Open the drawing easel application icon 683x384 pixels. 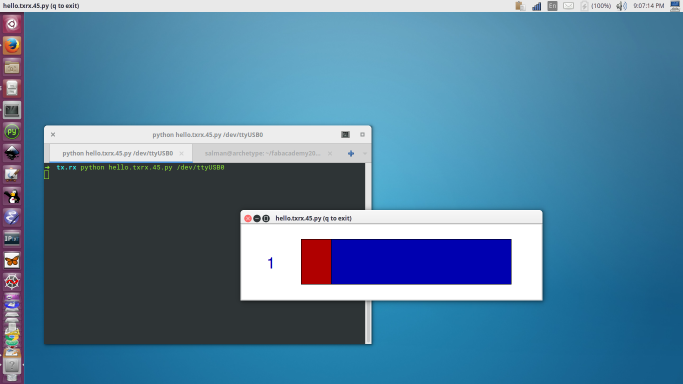coord(12,175)
